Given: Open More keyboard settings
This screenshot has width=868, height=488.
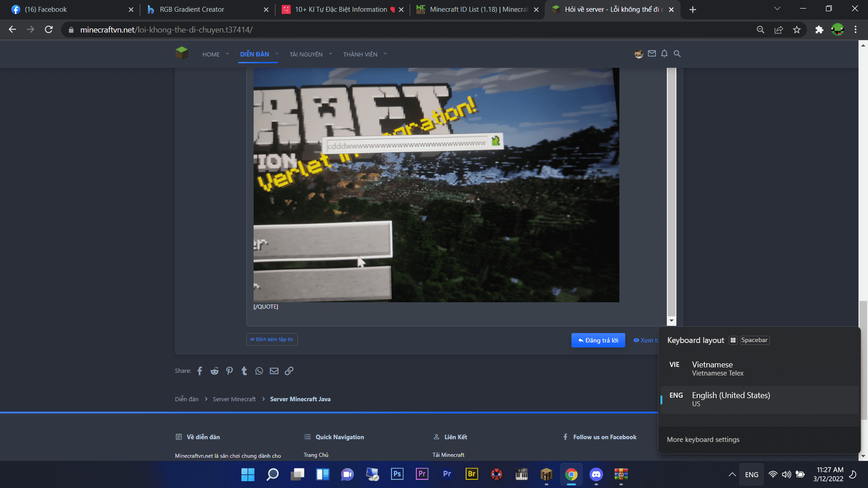Looking at the screenshot, I should (x=703, y=440).
